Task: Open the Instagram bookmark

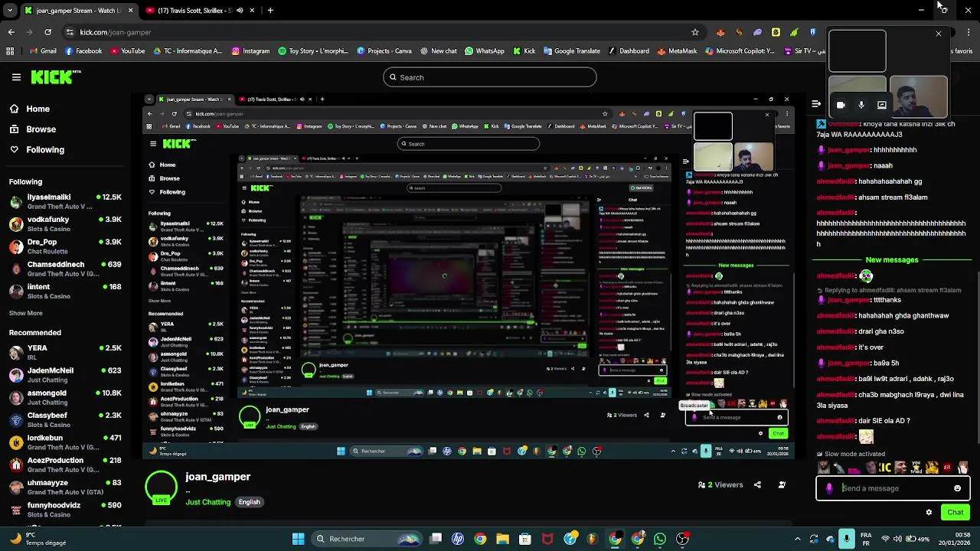Action: pyautogui.click(x=250, y=51)
